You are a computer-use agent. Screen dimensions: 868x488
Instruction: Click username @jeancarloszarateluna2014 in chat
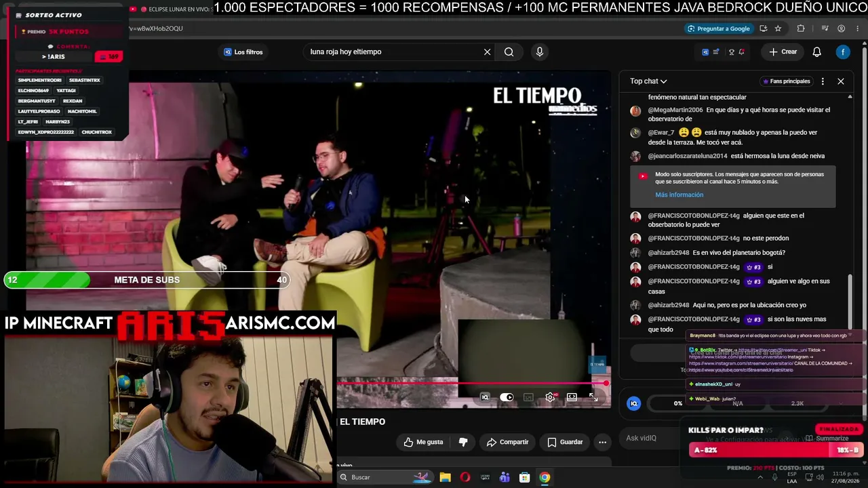tap(687, 156)
